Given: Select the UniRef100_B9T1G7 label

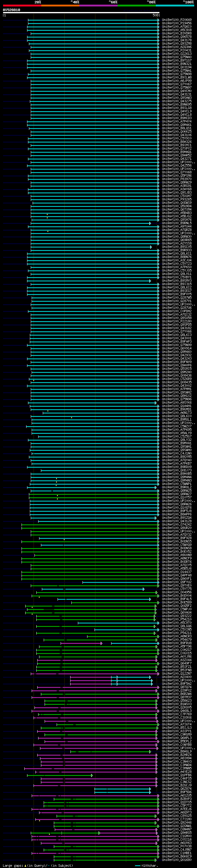Looking at the screenshot, I should point(177,60).
